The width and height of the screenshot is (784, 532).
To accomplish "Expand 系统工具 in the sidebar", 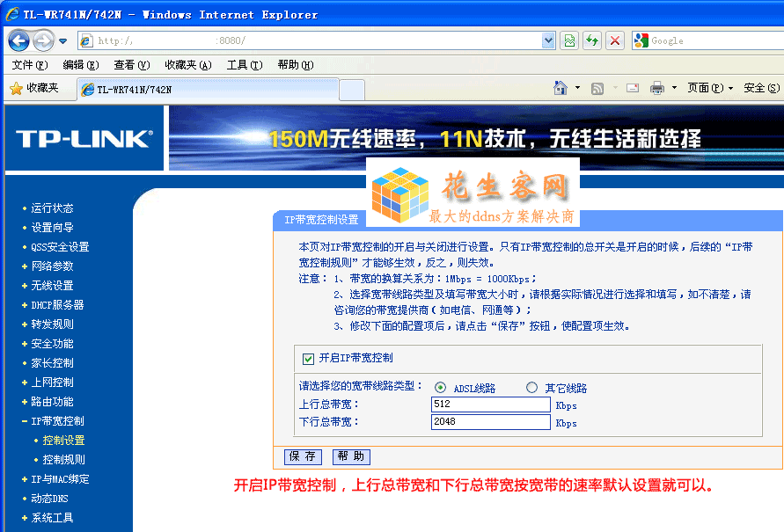I will [52, 518].
